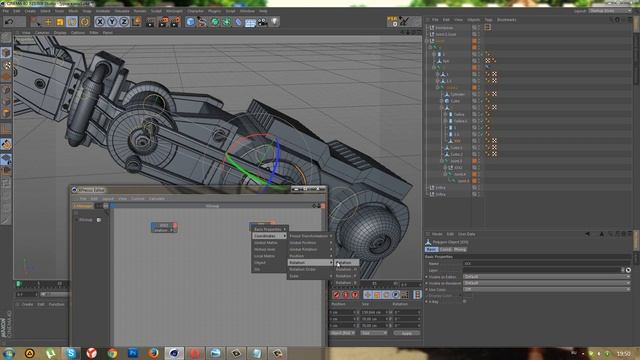Image resolution: width=640 pixels, height=360 pixels.
Task: Open Visible in Editor dropdown
Action: (547, 276)
